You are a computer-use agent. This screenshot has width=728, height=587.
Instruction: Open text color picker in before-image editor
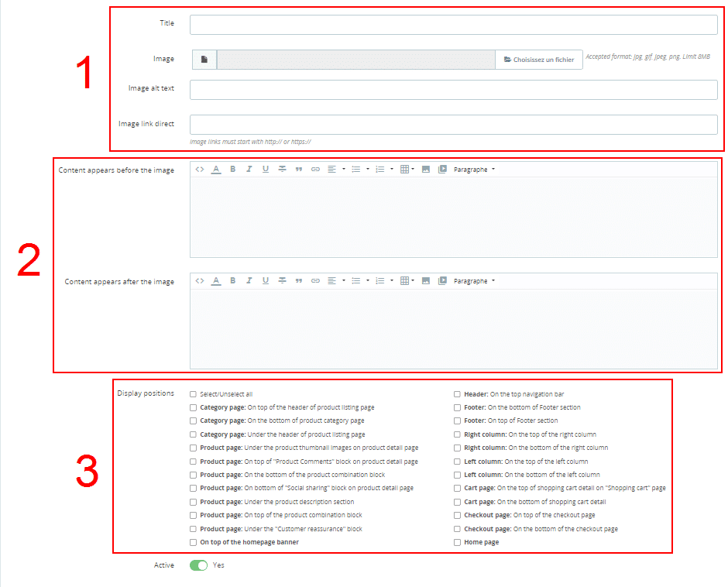(216, 170)
